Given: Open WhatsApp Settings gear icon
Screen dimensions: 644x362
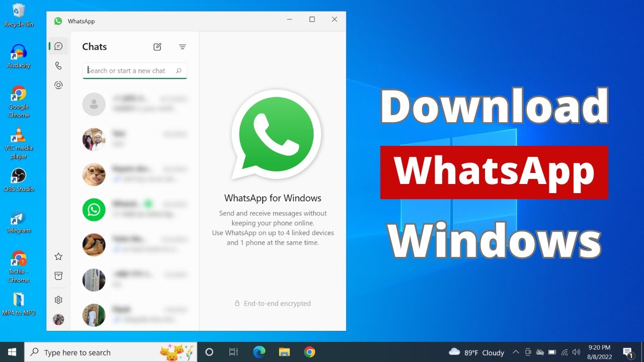Looking at the screenshot, I should tap(58, 300).
